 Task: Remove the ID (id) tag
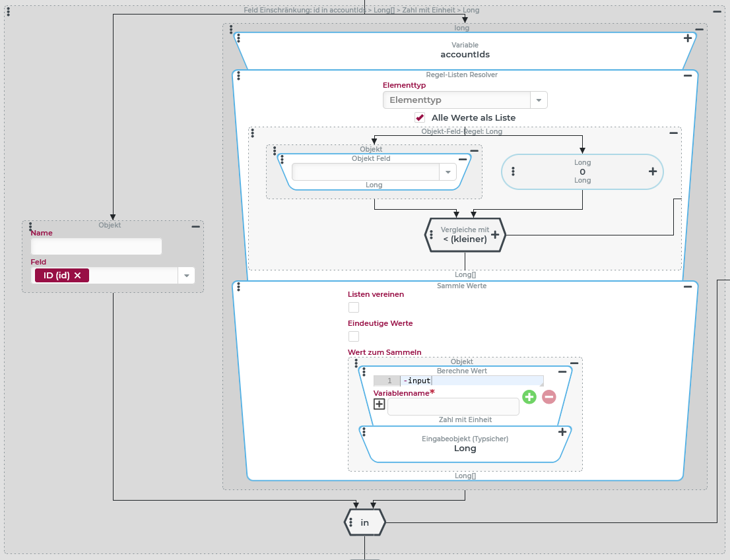(78, 276)
